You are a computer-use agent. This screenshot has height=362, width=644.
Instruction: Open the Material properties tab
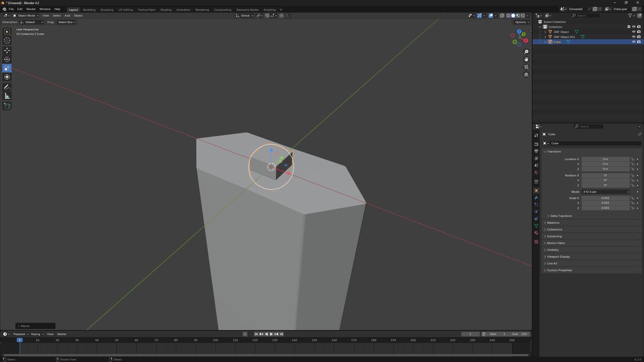pyautogui.click(x=536, y=233)
